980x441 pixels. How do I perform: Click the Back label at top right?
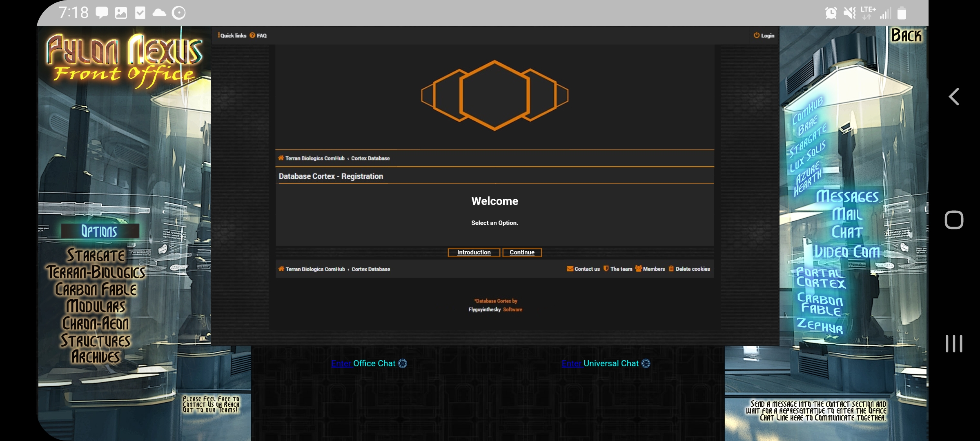point(906,36)
